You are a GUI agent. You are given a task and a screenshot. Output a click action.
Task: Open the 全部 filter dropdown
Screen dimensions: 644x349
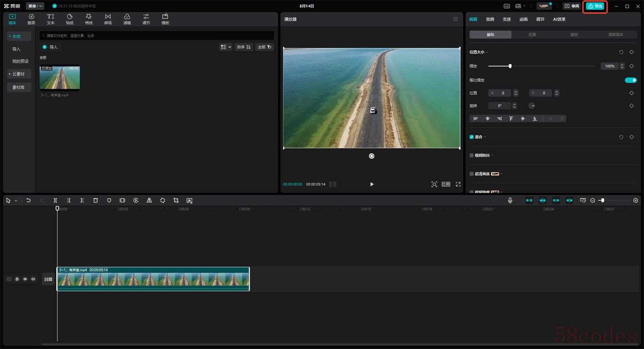point(264,47)
